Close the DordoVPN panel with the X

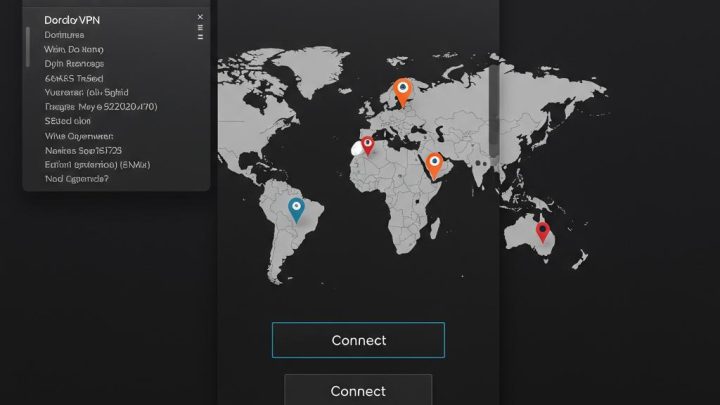200,17
